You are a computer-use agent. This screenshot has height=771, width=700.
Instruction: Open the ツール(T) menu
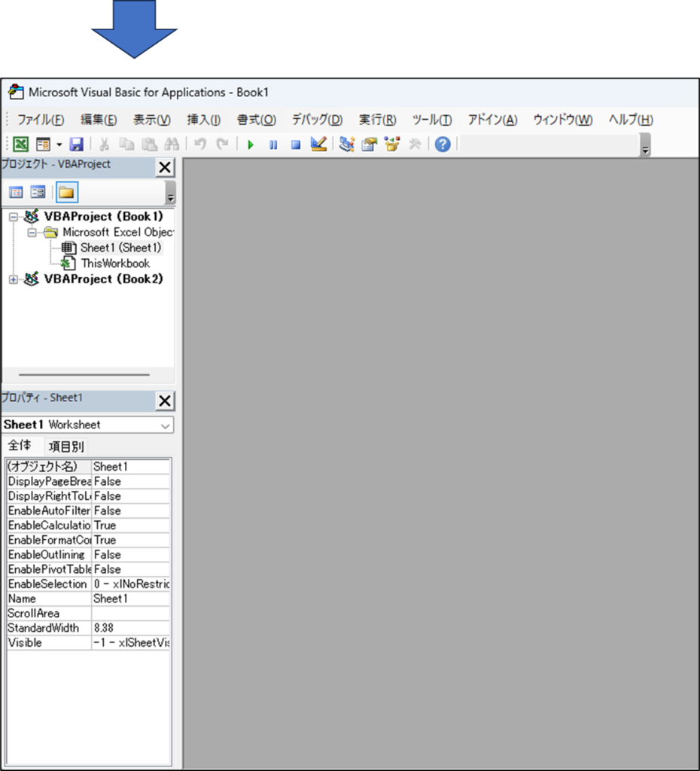point(432,120)
